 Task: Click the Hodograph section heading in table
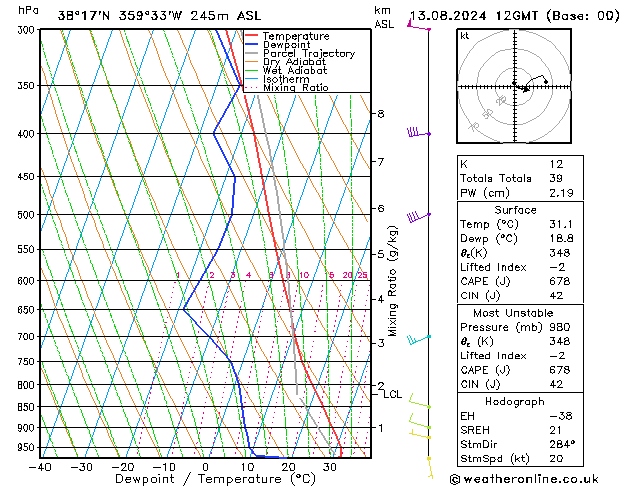(x=514, y=400)
